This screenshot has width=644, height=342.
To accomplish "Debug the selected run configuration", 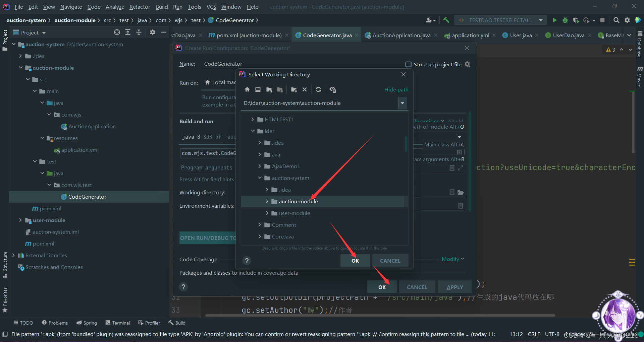I will pyautogui.click(x=565, y=20).
